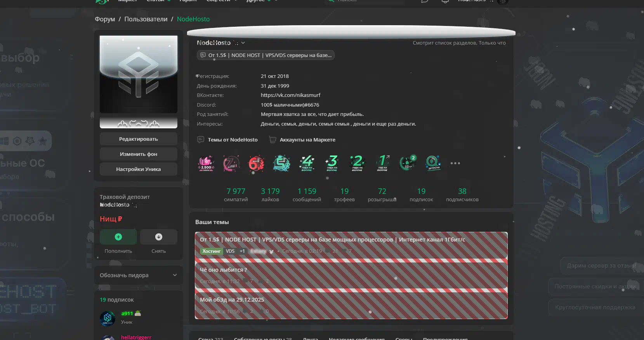Screen dimensions: 644x340
Task: Open the 6 years on forum trophy
Action: [x=256, y=163]
